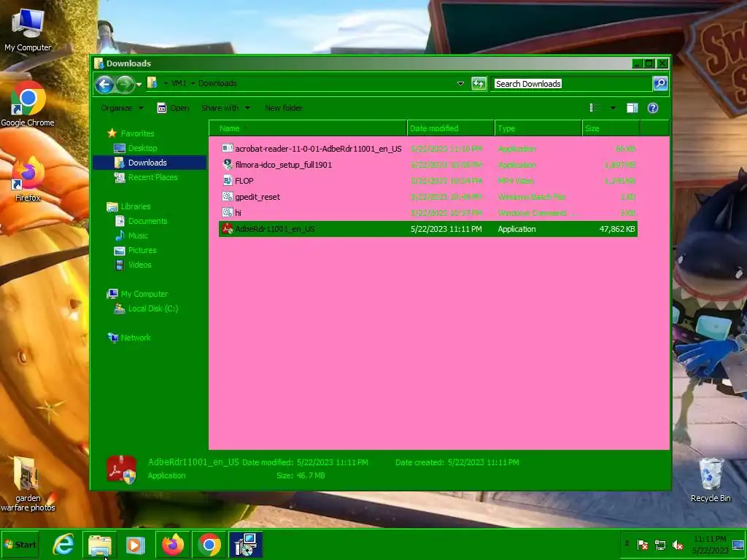Screen dimensions: 747x560
Task: Click the Adobe Reader icon in details pane
Action: (122, 469)
